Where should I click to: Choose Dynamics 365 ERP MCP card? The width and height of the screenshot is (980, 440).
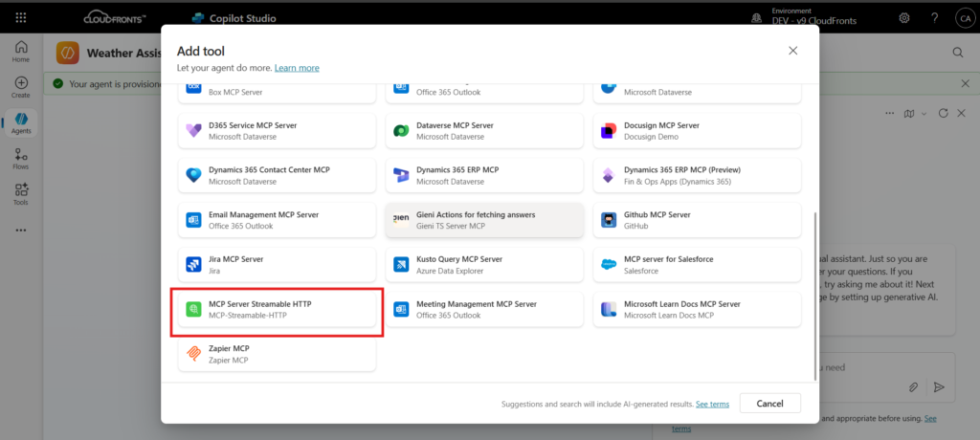(x=484, y=175)
